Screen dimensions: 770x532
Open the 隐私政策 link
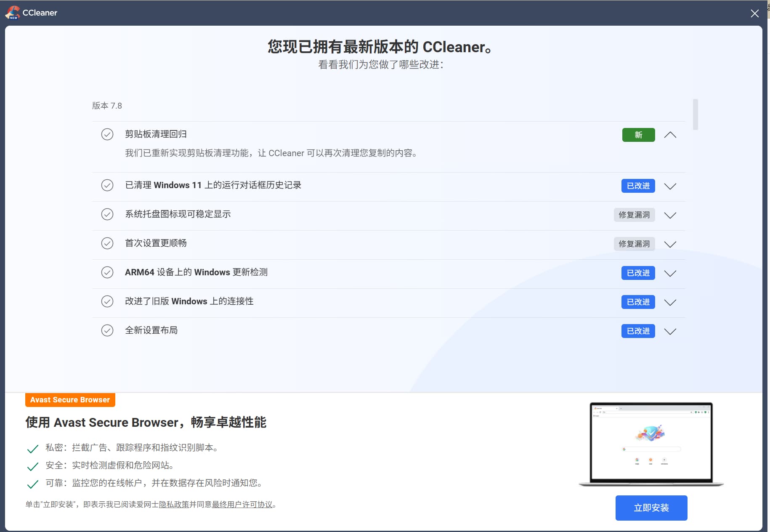tap(174, 504)
